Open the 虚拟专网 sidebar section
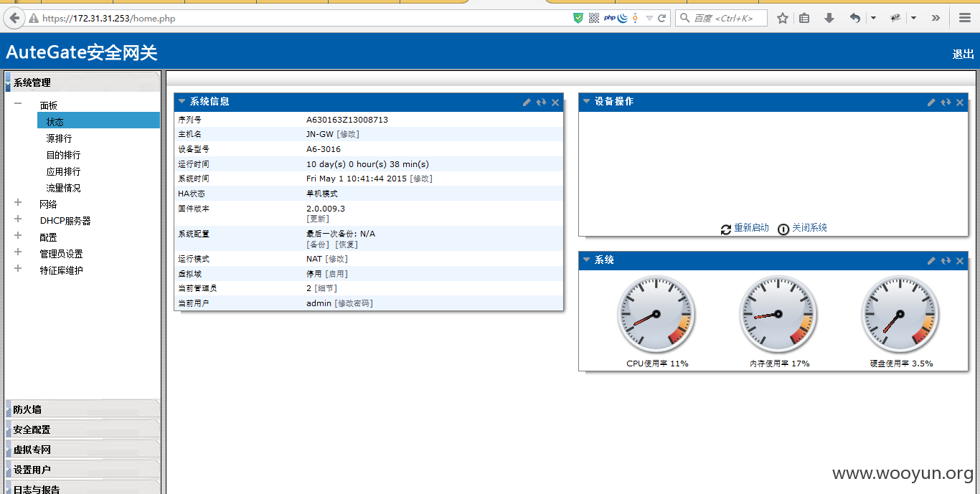 pos(83,450)
